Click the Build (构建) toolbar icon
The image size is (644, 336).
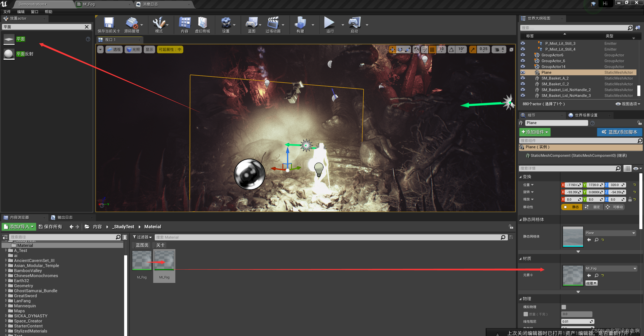(300, 23)
